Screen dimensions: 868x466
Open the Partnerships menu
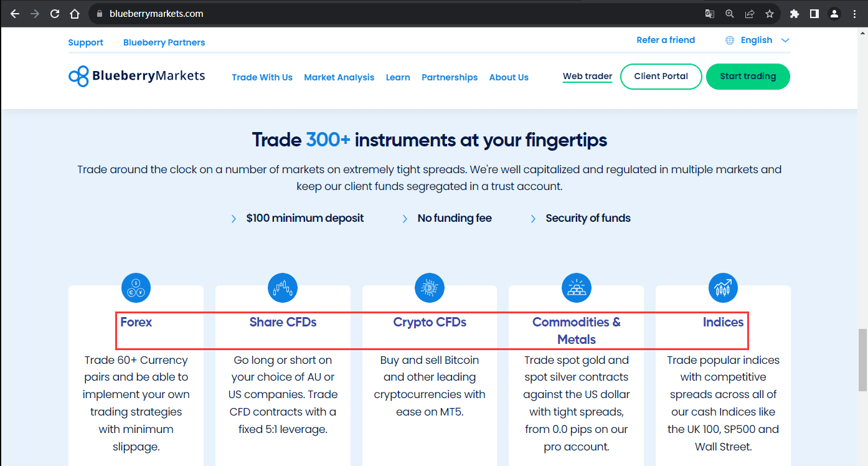pyautogui.click(x=450, y=77)
